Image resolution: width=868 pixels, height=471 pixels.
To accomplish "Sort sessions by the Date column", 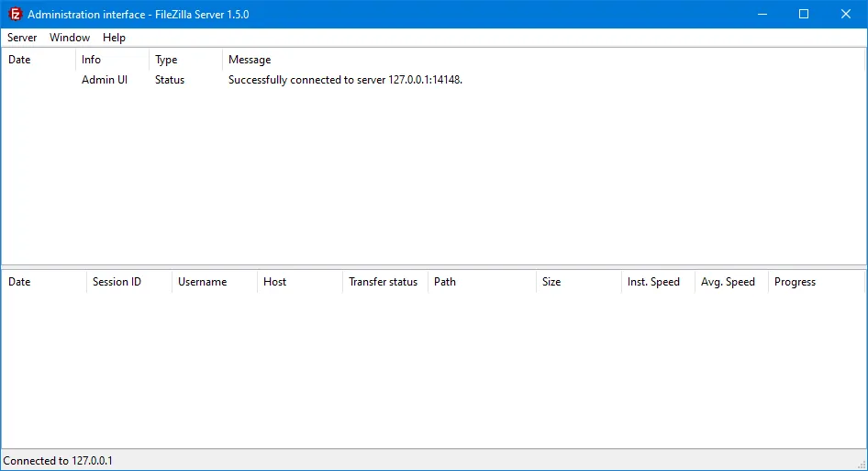I will click(x=44, y=282).
